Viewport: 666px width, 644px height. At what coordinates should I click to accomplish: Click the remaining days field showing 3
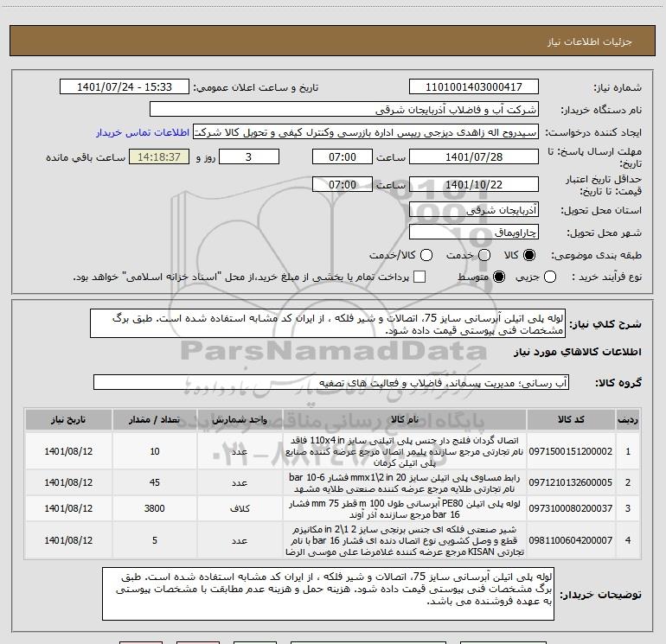249,156
